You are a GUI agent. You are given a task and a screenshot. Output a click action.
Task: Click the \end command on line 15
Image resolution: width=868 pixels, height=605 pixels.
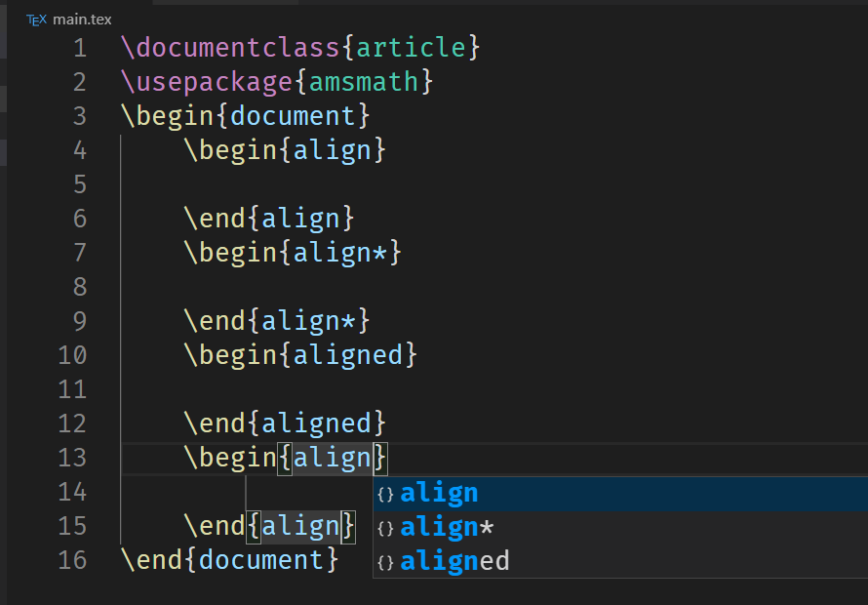tap(215, 526)
